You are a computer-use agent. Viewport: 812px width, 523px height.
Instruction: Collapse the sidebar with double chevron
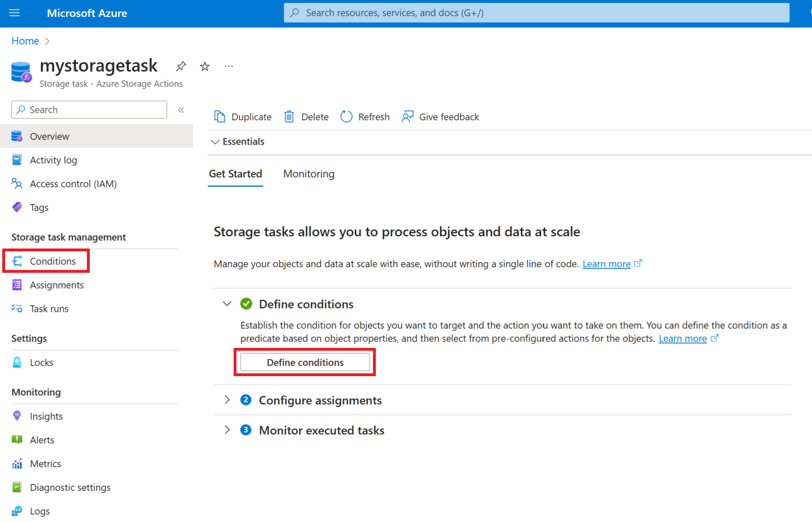coord(181,110)
